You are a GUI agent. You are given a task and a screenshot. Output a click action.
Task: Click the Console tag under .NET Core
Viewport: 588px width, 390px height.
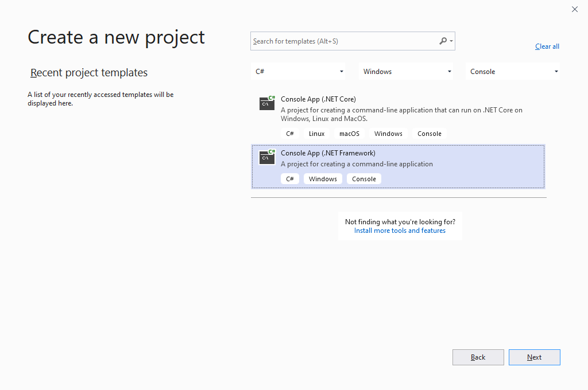(430, 134)
